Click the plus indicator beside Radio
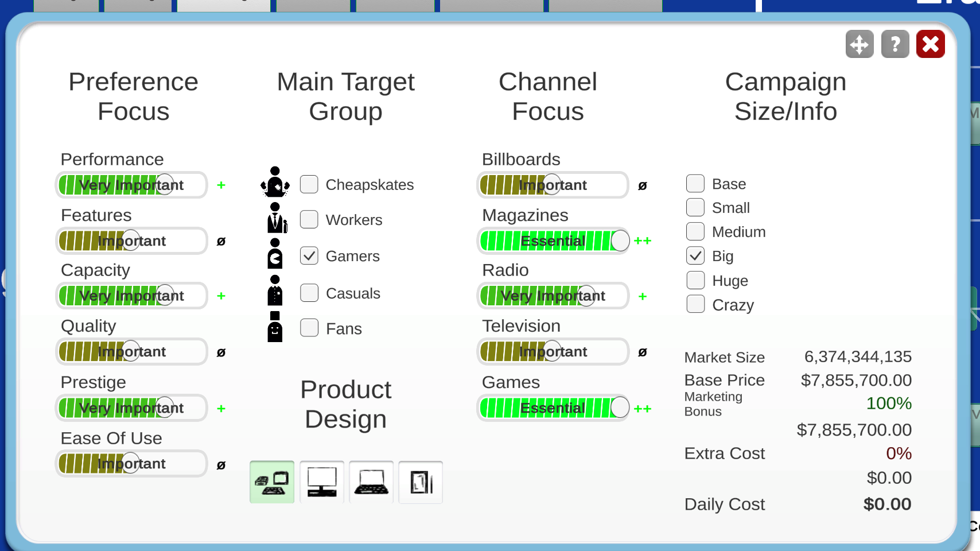980x551 pixels. click(643, 296)
